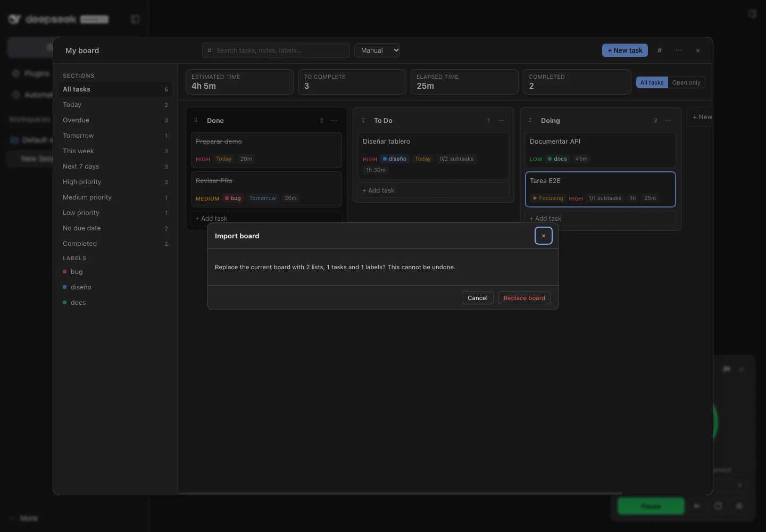This screenshot has height=532, width=766.
Task: Filter by the bug label
Action: (115, 272)
